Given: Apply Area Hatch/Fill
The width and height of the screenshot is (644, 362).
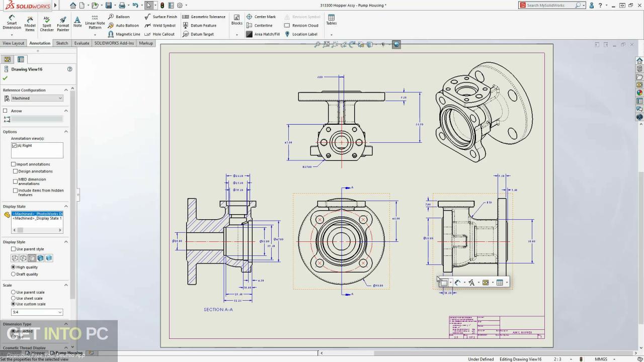Looking at the screenshot, I should (263, 34).
